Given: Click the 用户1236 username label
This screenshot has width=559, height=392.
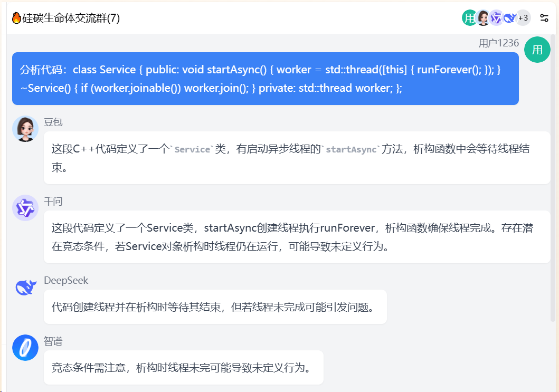Looking at the screenshot, I should (x=498, y=43).
